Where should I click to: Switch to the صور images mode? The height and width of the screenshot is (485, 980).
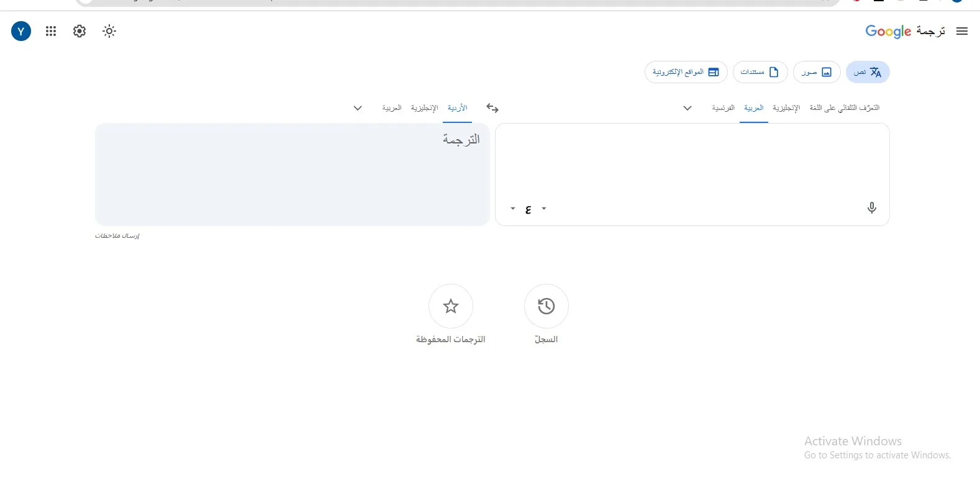pyautogui.click(x=817, y=72)
